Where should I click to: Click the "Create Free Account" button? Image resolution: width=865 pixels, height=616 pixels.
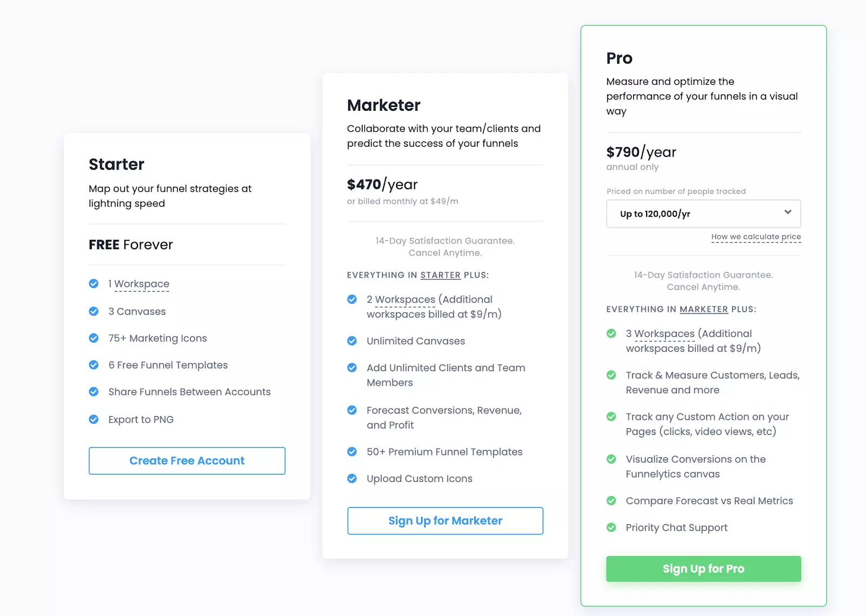point(187,460)
